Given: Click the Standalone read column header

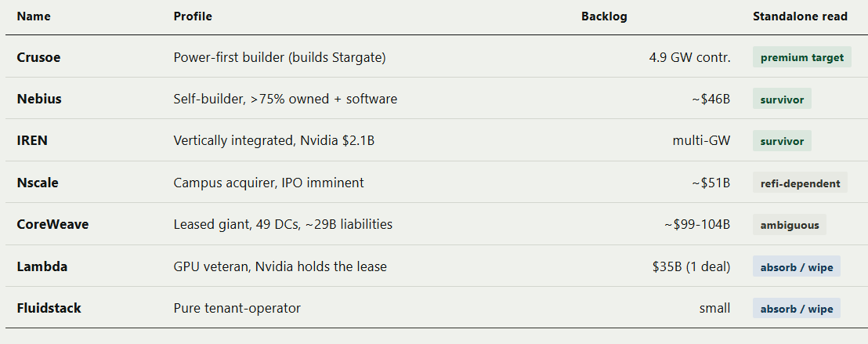Looking at the screenshot, I should coord(800,16).
